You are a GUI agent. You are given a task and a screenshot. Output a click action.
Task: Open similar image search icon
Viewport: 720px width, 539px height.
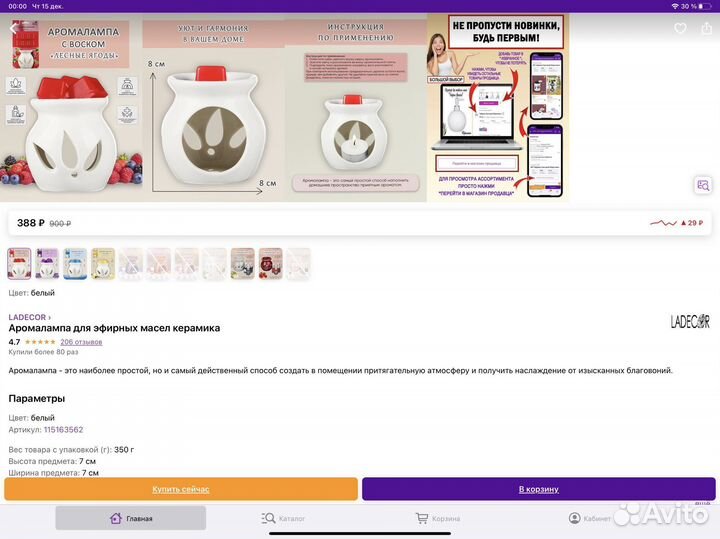(x=703, y=185)
